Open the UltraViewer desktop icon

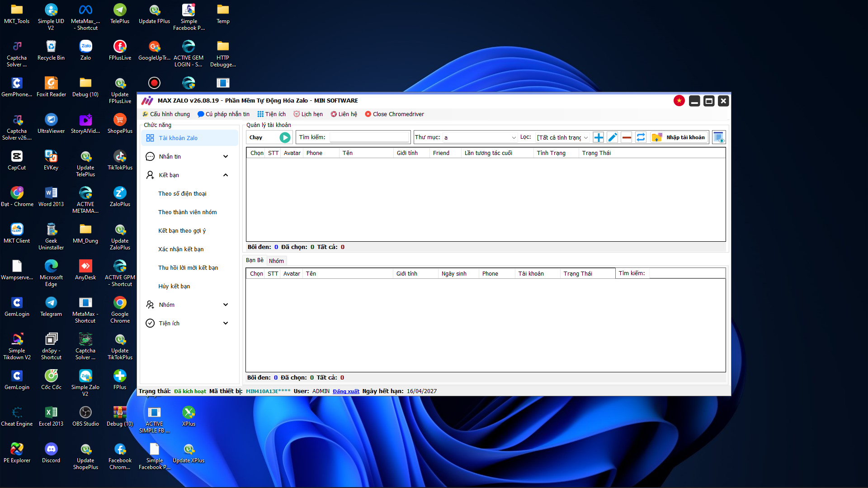tap(51, 123)
